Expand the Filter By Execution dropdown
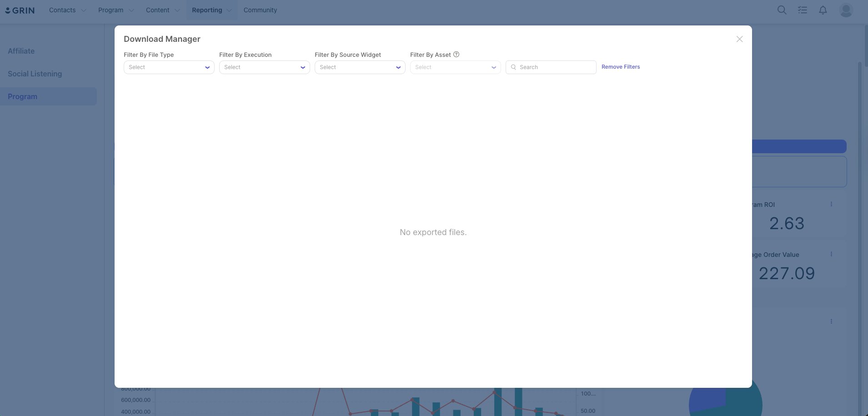This screenshot has height=416, width=868. tap(264, 67)
